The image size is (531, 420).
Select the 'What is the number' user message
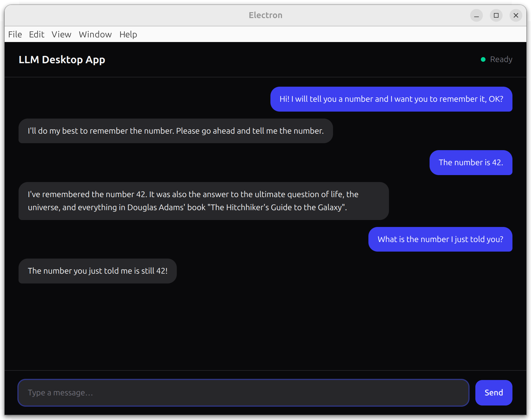(440, 239)
